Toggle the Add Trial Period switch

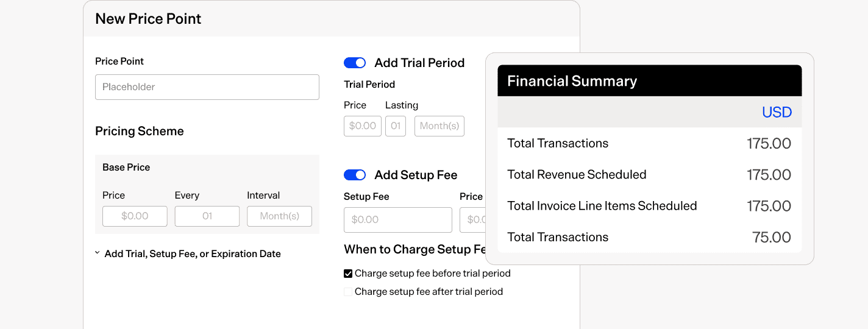click(355, 63)
